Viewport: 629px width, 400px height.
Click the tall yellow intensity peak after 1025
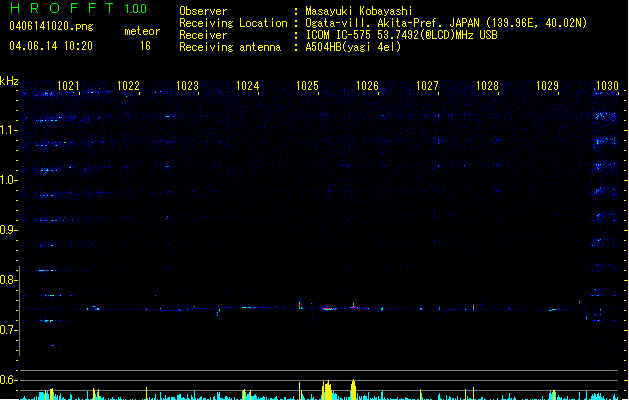coord(327,390)
